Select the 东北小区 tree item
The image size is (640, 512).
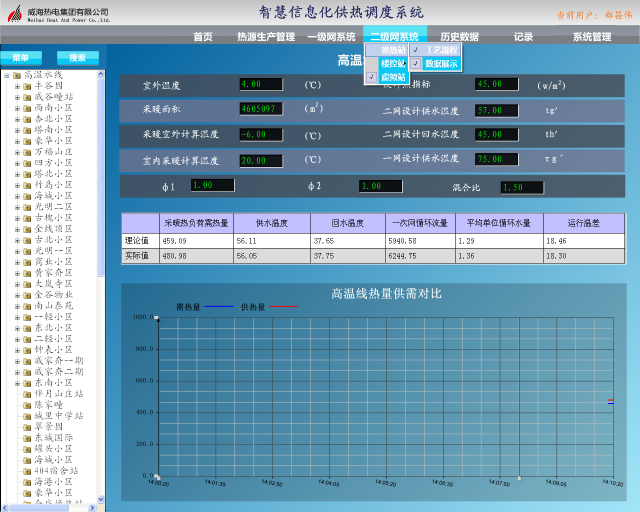[53, 328]
